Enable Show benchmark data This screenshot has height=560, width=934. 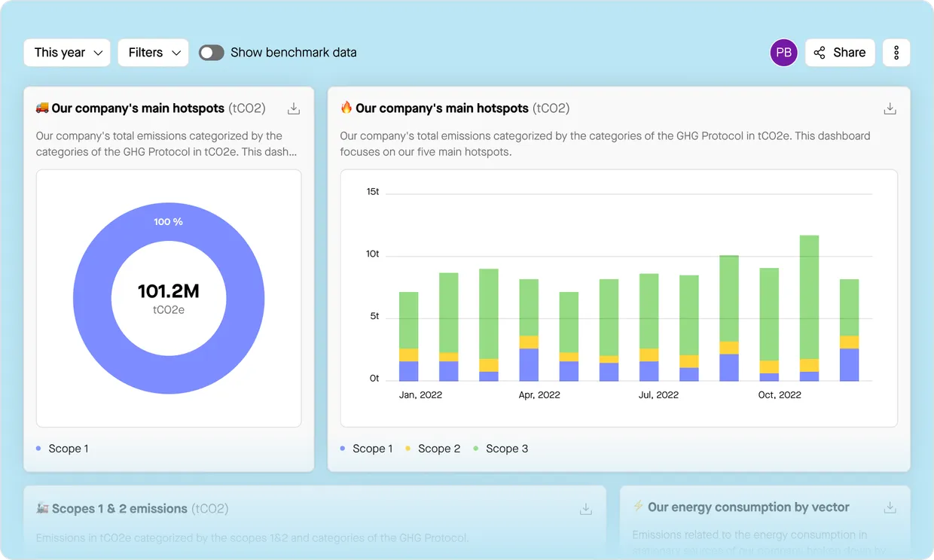click(211, 52)
